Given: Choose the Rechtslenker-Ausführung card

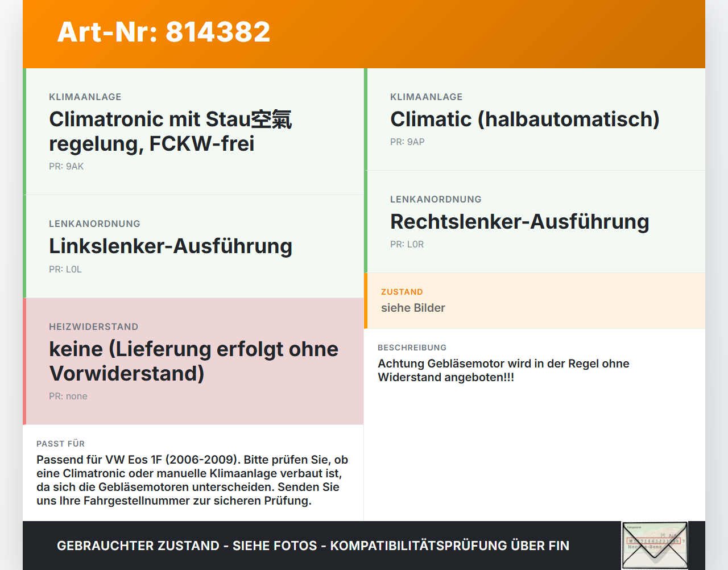Looking at the screenshot, I should [x=535, y=221].
